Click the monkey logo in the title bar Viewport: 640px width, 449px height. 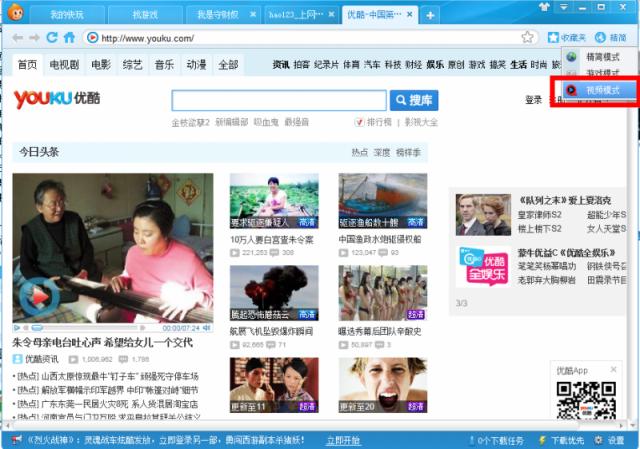(15, 13)
